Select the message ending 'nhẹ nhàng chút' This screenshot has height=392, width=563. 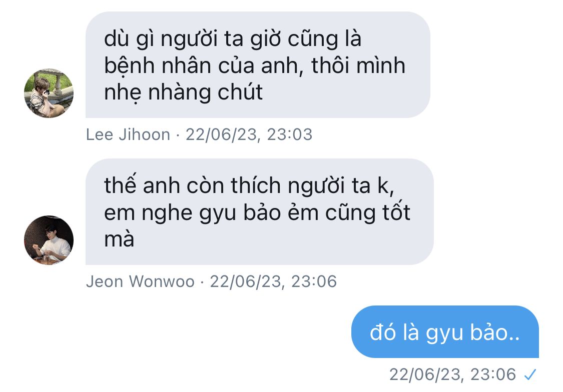point(258,64)
